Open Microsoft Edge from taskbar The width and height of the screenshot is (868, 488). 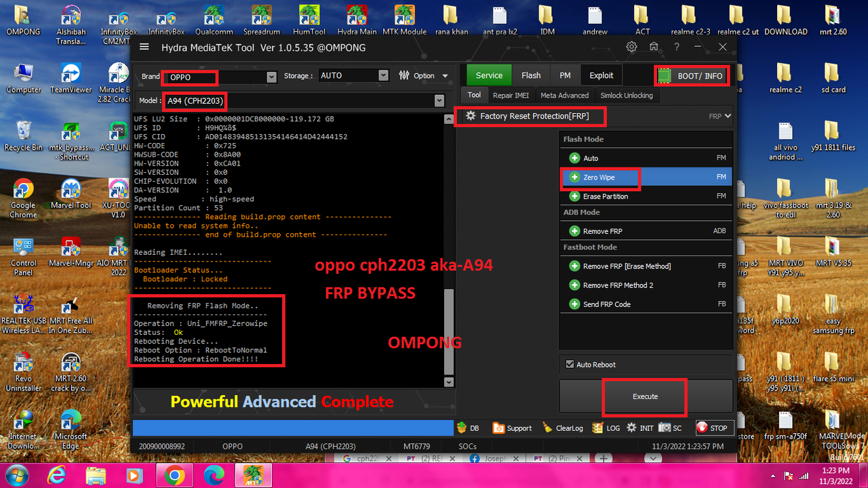pyautogui.click(x=214, y=476)
